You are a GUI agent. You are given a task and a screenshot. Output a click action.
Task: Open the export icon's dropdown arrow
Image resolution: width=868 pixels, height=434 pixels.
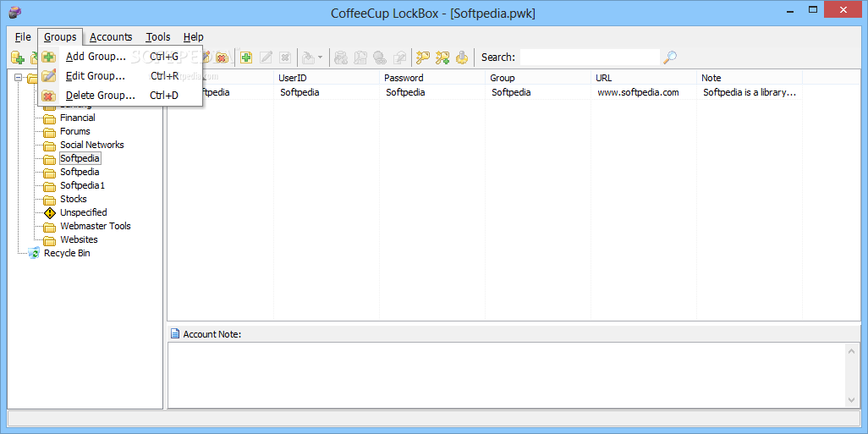coord(320,57)
